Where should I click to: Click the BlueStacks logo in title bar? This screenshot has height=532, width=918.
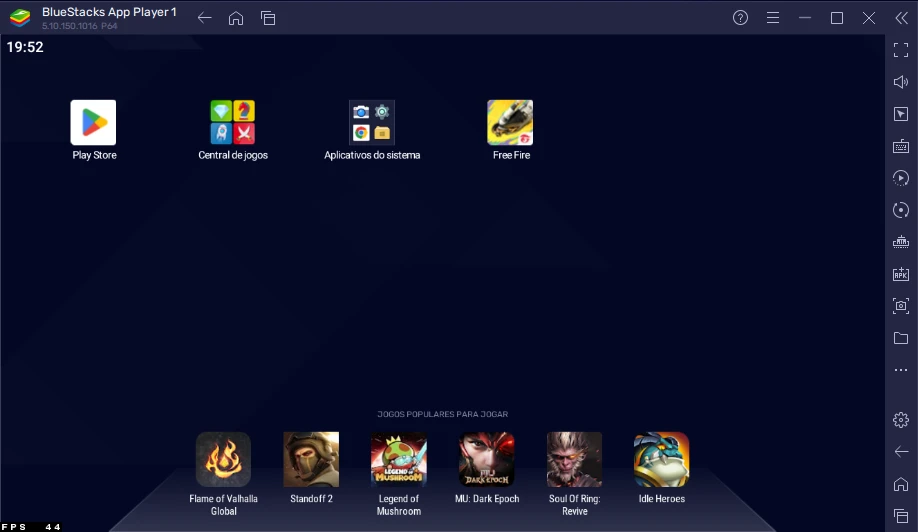(x=20, y=18)
